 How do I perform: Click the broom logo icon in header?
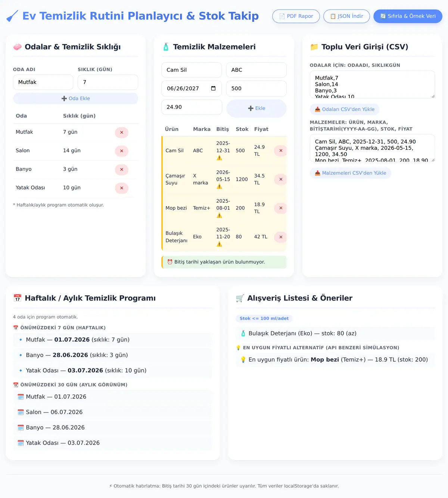(x=12, y=16)
